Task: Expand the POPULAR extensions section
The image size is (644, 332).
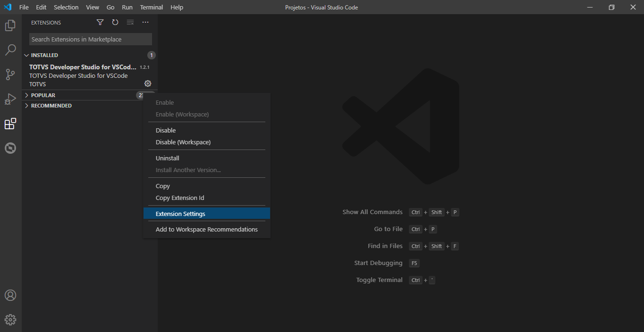Action: pyautogui.click(x=42, y=95)
